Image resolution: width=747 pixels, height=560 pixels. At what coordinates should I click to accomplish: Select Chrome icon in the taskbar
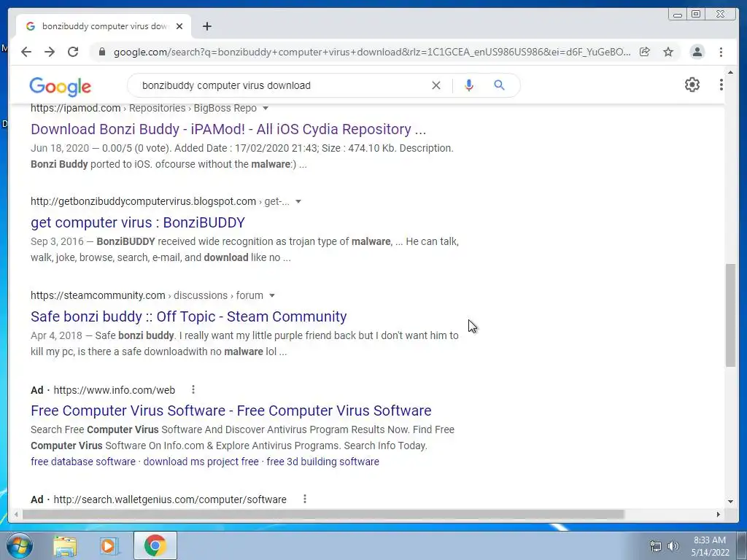(x=155, y=545)
